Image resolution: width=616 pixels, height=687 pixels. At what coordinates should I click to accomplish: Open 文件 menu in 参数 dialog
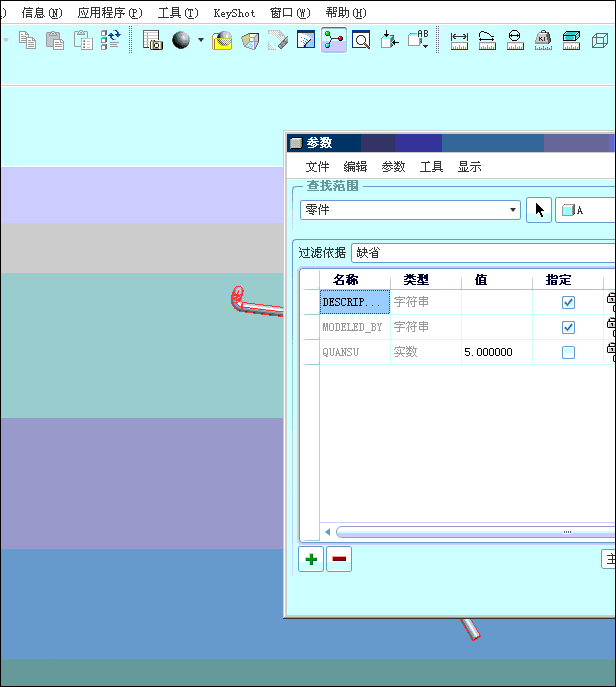[x=317, y=166]
